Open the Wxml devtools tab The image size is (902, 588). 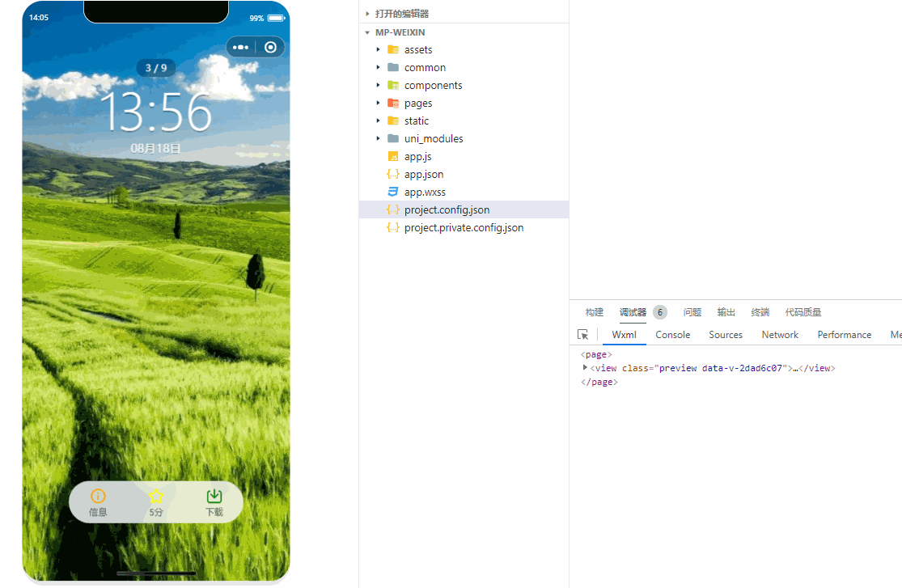[625, 335]
